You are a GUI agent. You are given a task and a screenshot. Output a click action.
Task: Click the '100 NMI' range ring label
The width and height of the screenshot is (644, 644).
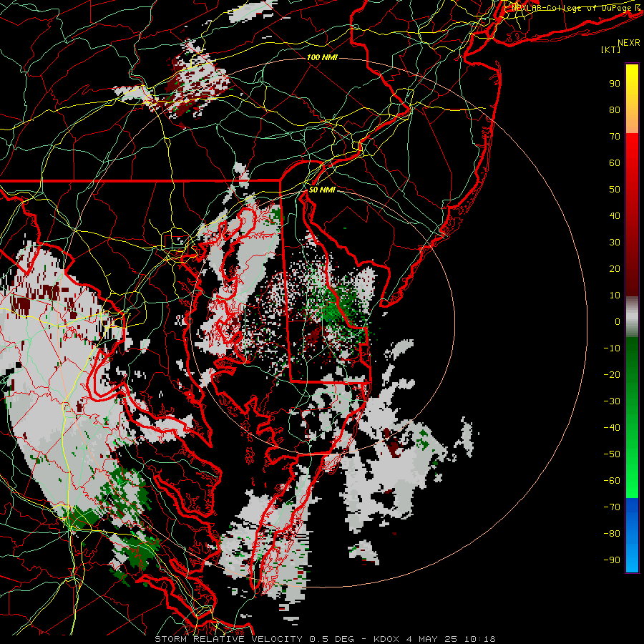point(322,57)
